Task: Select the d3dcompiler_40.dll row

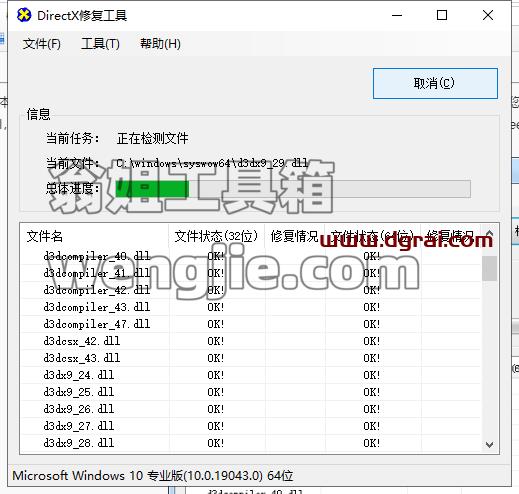Action: pyautogui.click(x=251, y=256)
